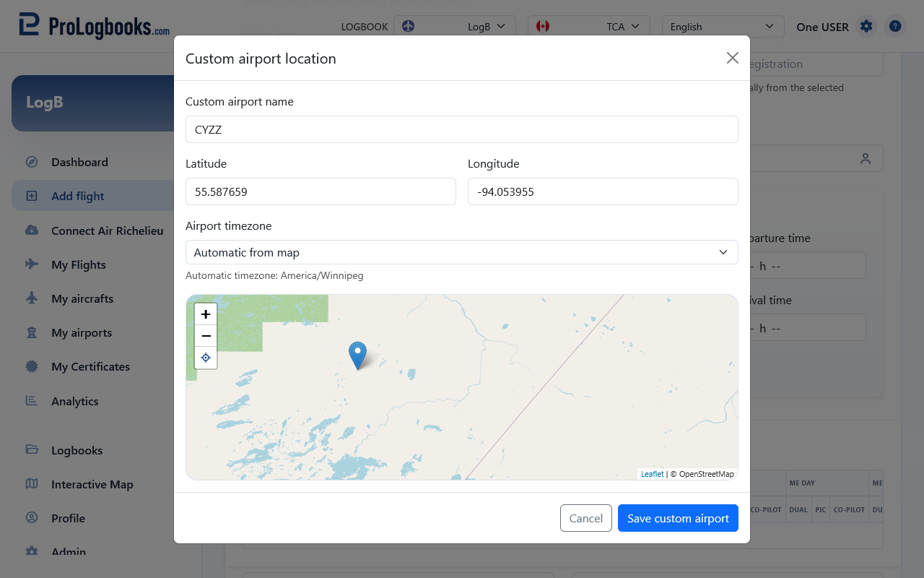Open the OpenStreetMap attribution link
Image resolution: width=924 pixels, height=578 pixels.
coord(706,474)
